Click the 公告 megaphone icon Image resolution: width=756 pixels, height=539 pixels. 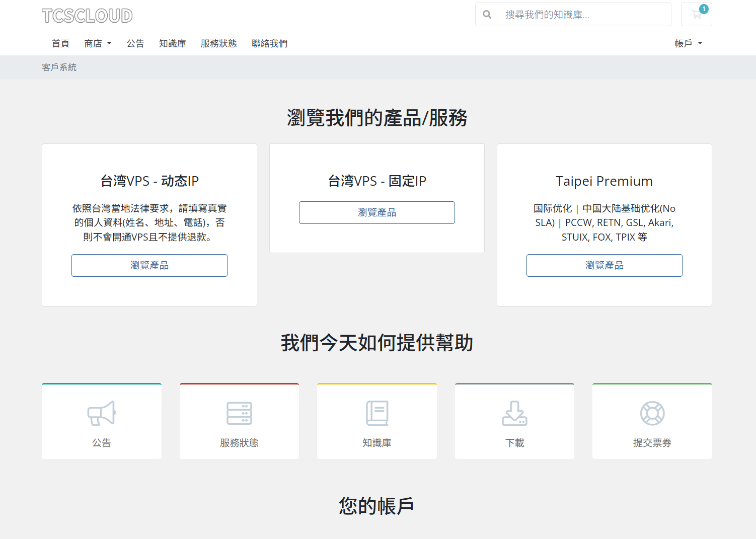pos(101,413)
